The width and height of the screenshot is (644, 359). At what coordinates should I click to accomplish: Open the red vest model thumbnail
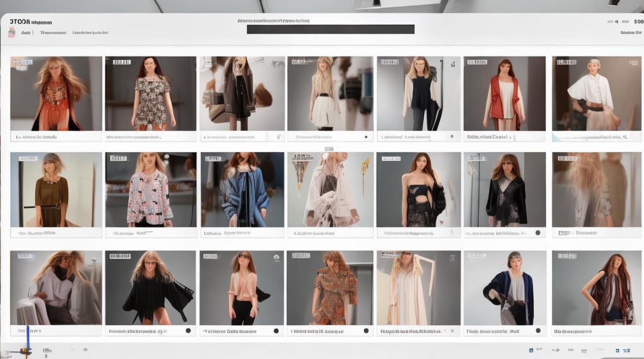coord(505,94)
